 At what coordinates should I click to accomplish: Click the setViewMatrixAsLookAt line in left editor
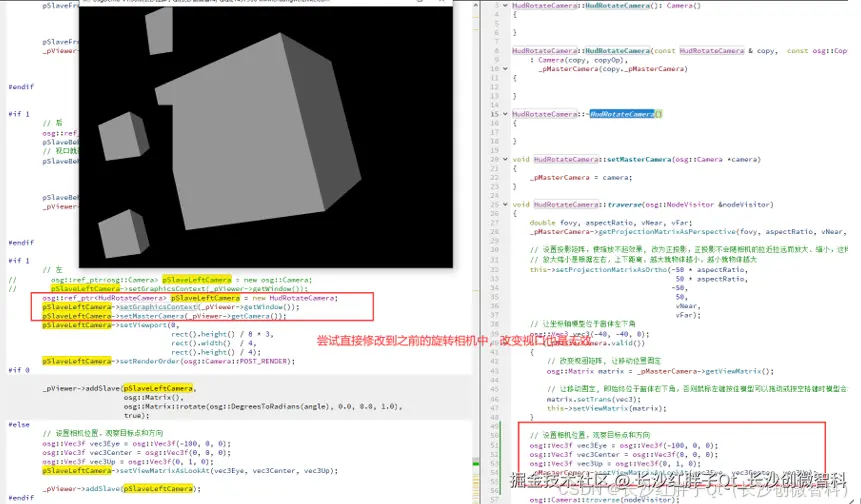pyautogui.click(x=190, y=471)
